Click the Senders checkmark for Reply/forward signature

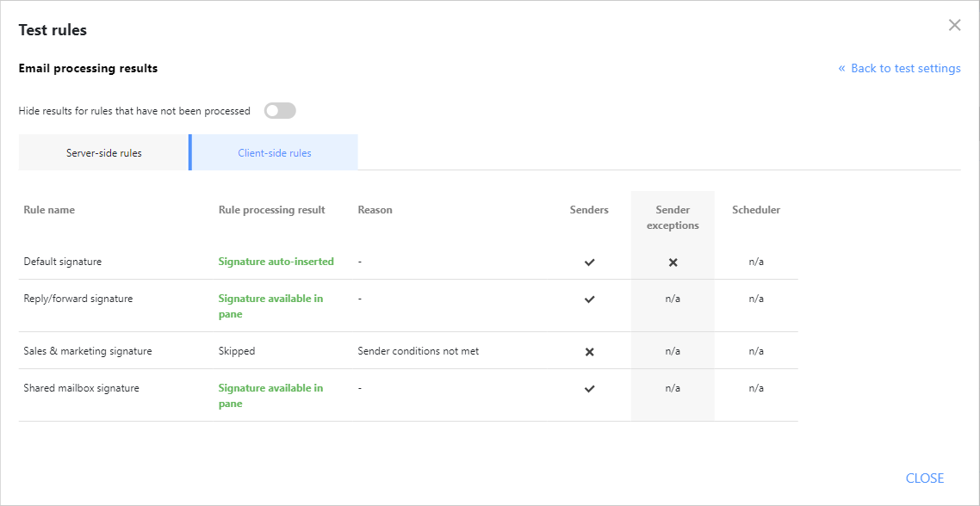589,299
